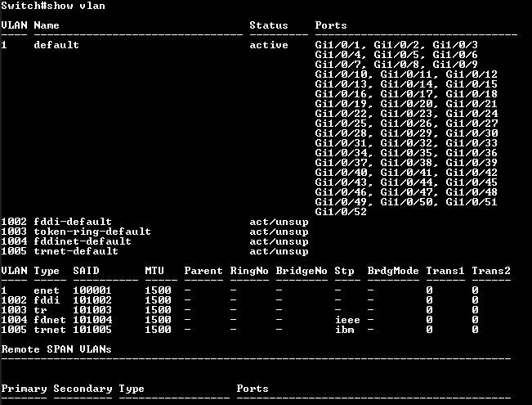Click the 'RingNo' column header

pyautogui.click(x=249, y=271)
